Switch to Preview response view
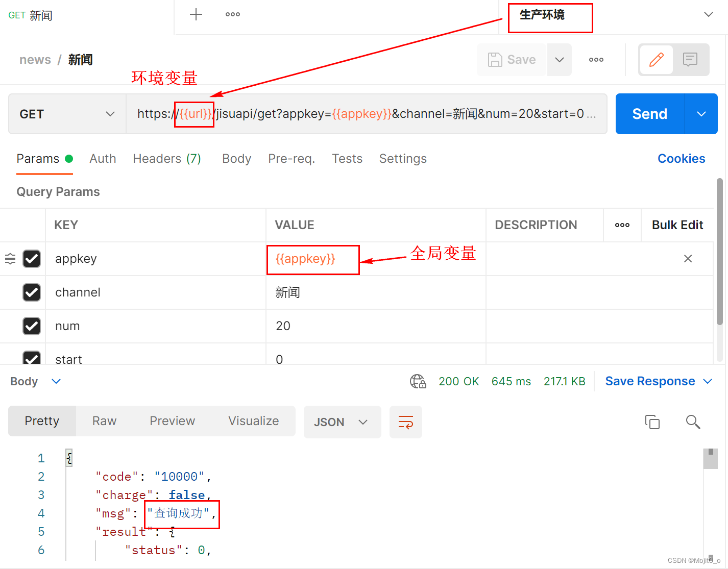Viewport: 728px width, 569px height. point(172,421)
